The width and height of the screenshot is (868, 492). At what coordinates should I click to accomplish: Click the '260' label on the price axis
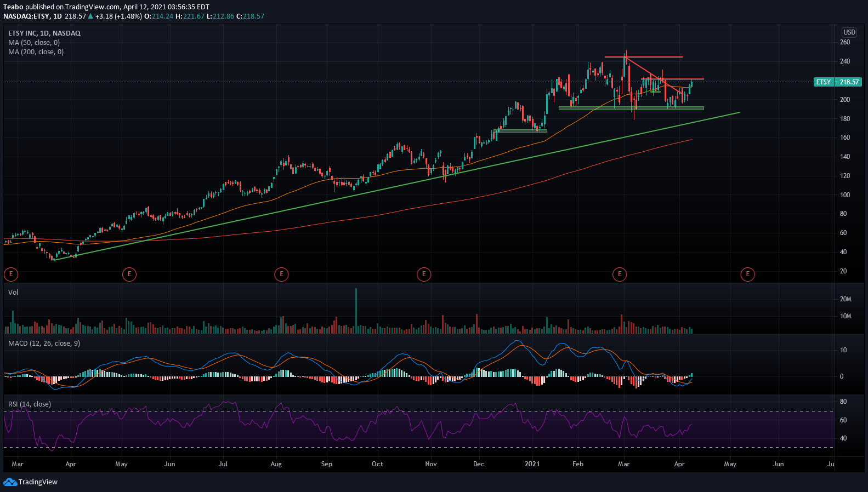point(845,42)
